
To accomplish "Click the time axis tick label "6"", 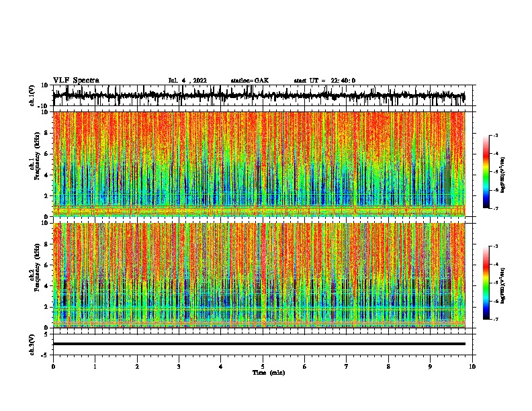I will 305,367.
